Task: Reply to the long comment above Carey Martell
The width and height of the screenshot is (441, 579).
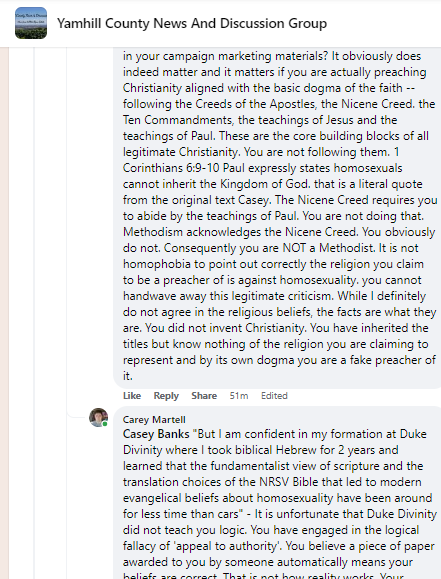Action: pyautogui.click(x=166, y=395)
